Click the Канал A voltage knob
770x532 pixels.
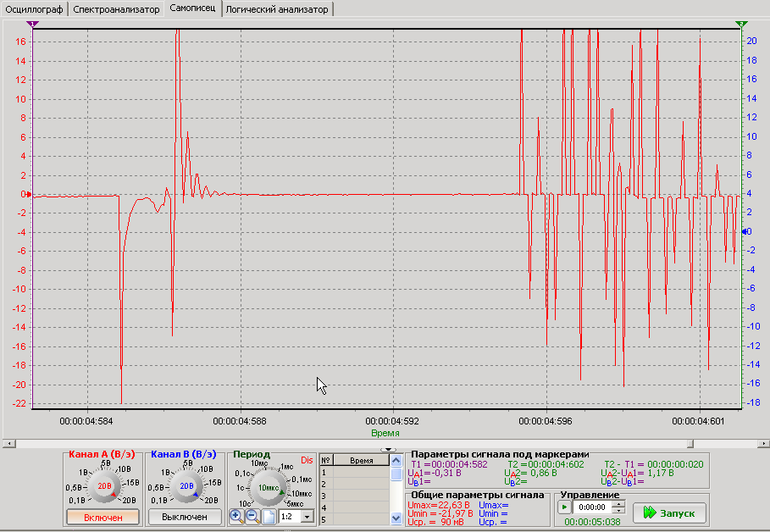(x=104, y=486)
